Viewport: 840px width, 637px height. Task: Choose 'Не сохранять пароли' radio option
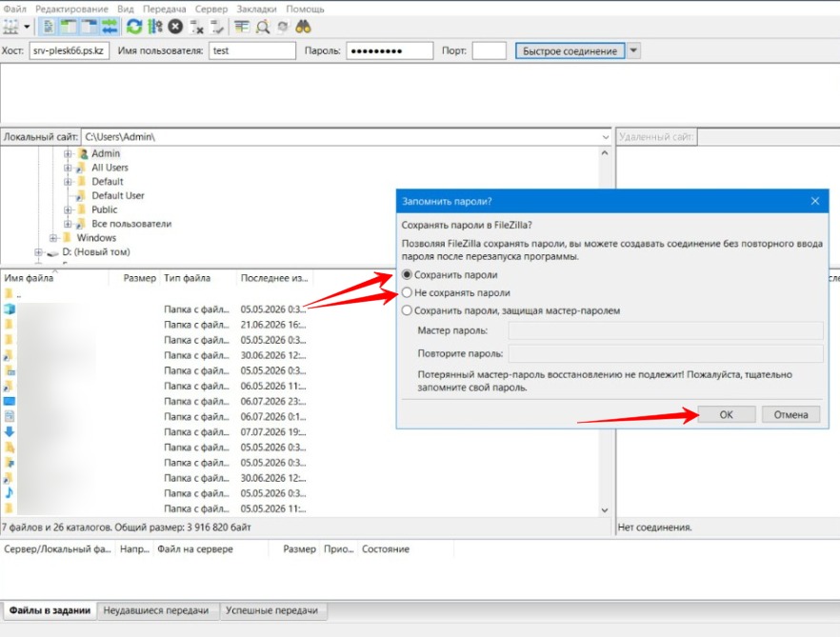click(407, 292)
